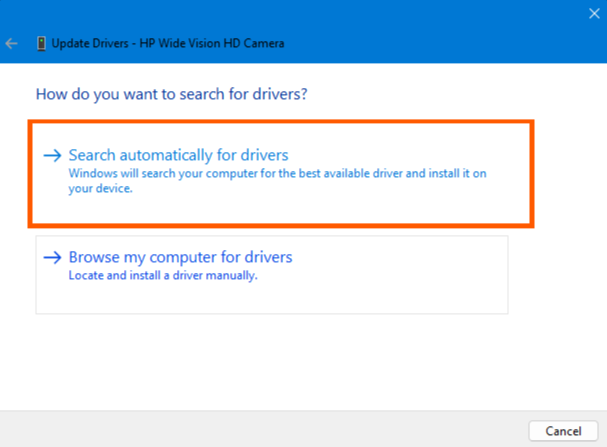The width and height of the screenshot is (607, 447).
Task: Click the words 'your device.' in the search description
Action: pos(100,187)
